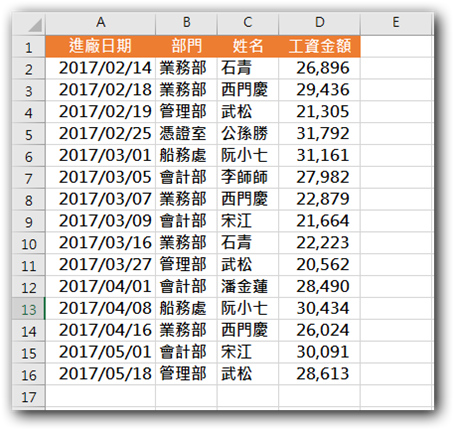454x430 pixels.
Task: Select date cell 2017/05/01
Action: [x=100, y=352]
